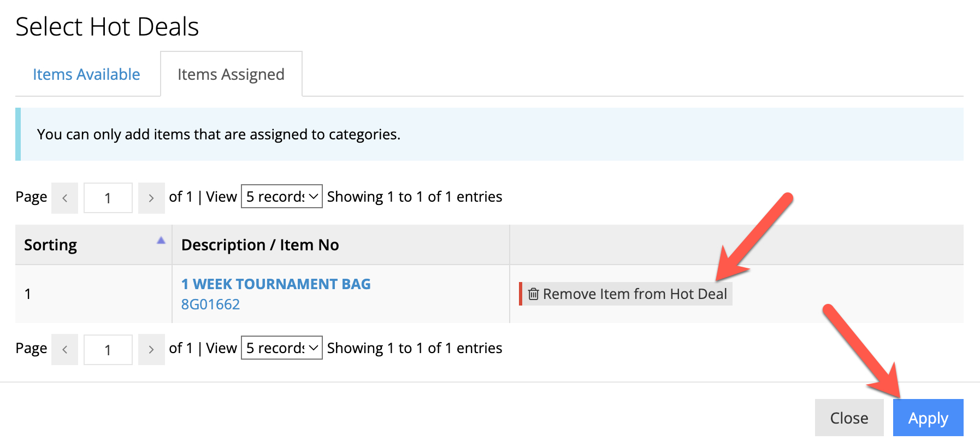Go to previous page in top pagination
Viewport: 980px width, 446px height.
(65, 198)
